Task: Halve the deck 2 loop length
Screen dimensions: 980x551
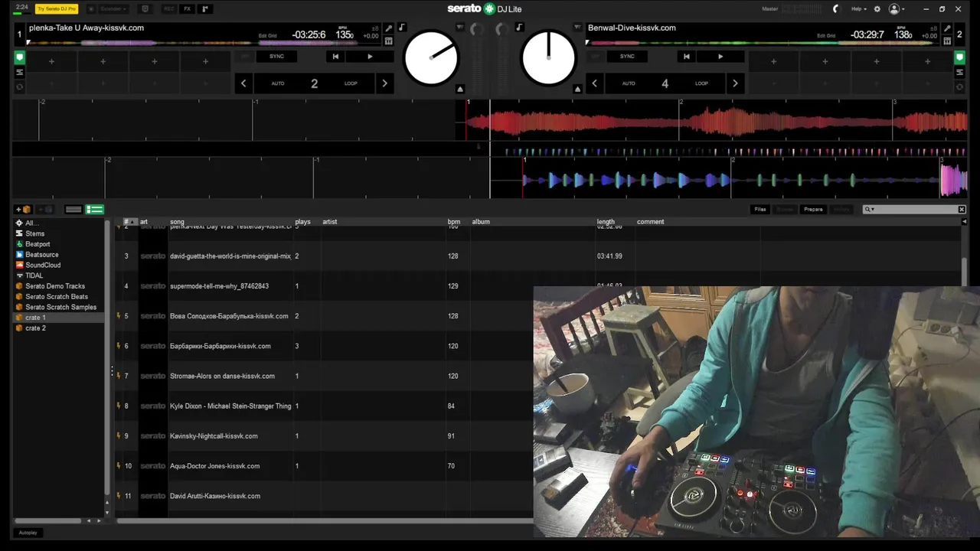Action: coord(594,83)
